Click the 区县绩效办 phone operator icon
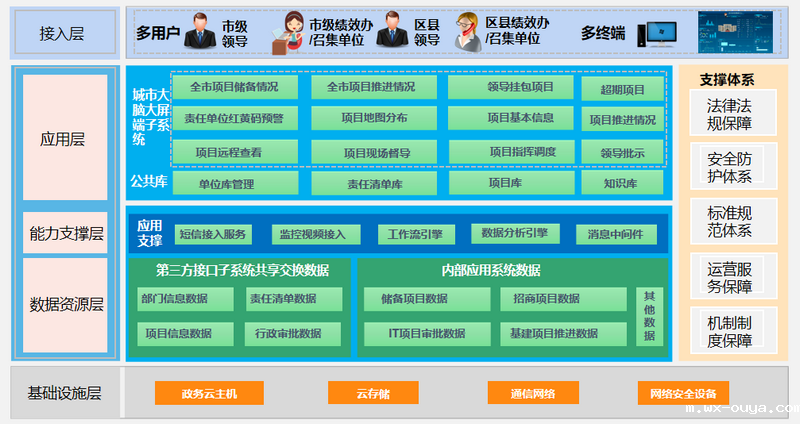Image resolution: width=800 pixels, height=424 pixels. click(467, 33)
